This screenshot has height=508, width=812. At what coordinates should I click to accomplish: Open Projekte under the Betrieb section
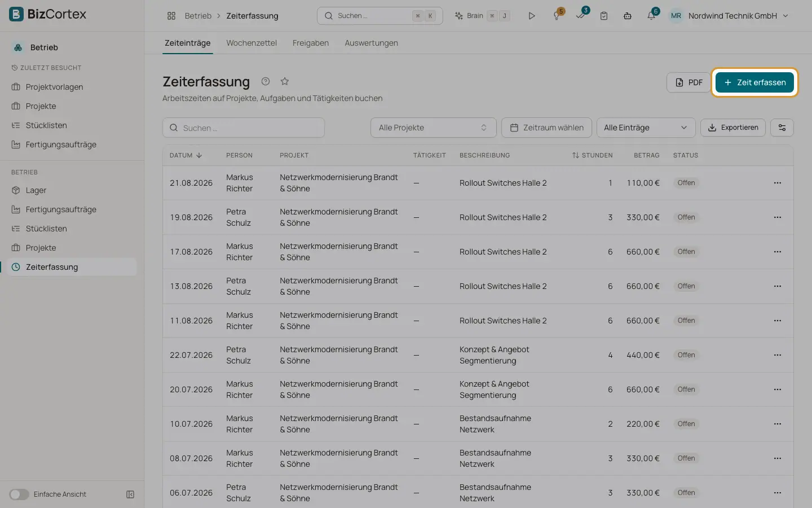pos(41,248)
